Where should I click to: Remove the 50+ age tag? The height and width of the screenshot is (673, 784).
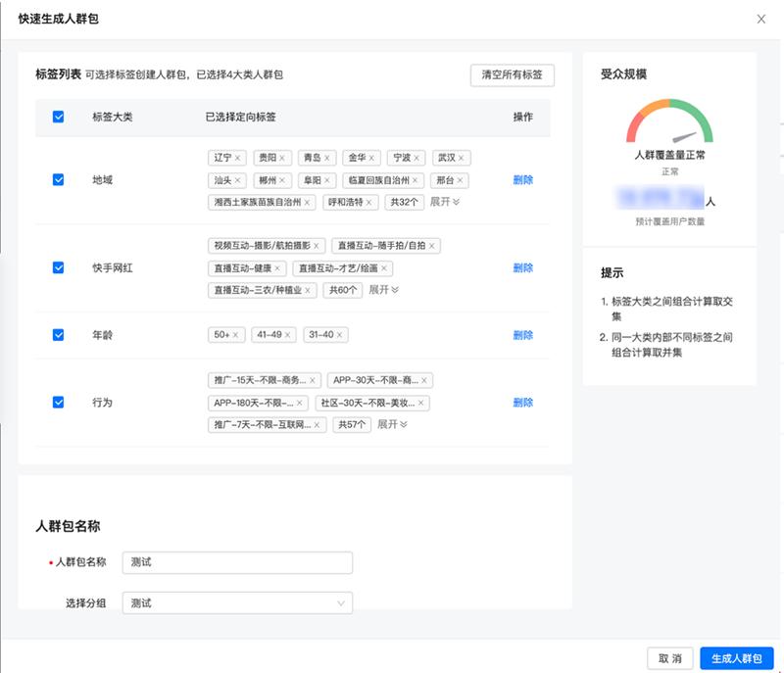tap(236, 335)
